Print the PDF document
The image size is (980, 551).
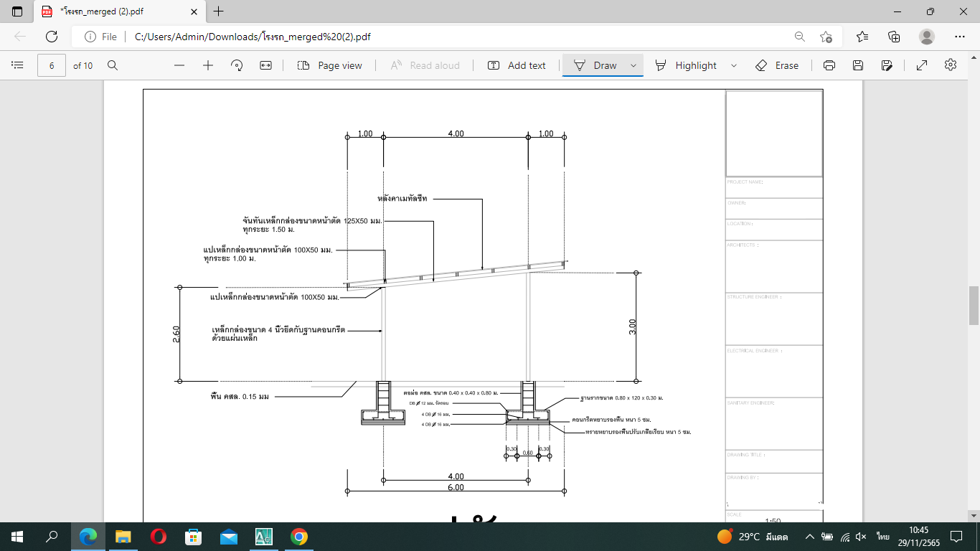829,65
